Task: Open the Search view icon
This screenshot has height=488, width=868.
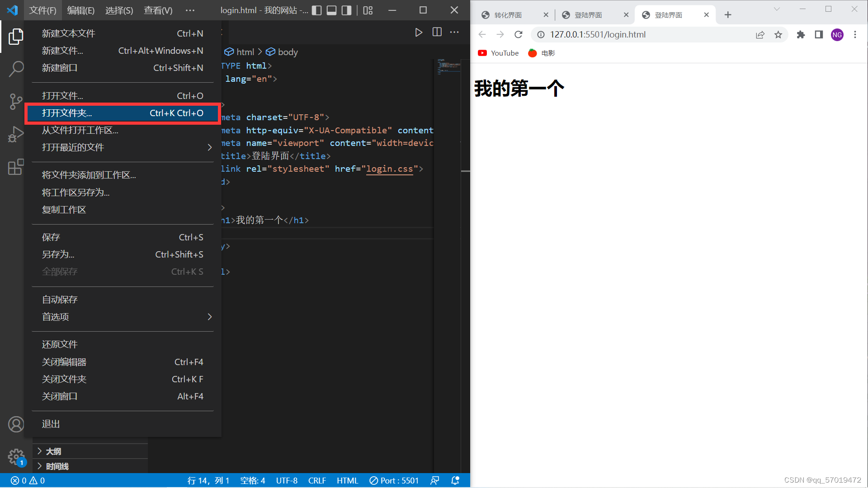Action: coord(16,69)
